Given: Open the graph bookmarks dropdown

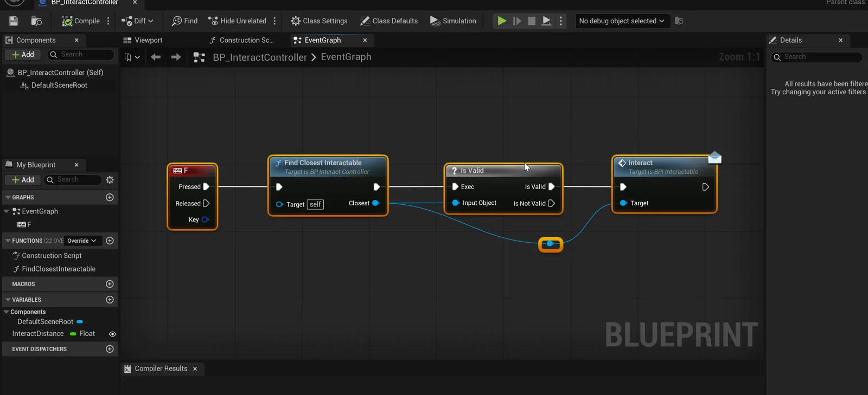Looking at the screenshot, I should [x=132, y=57].
